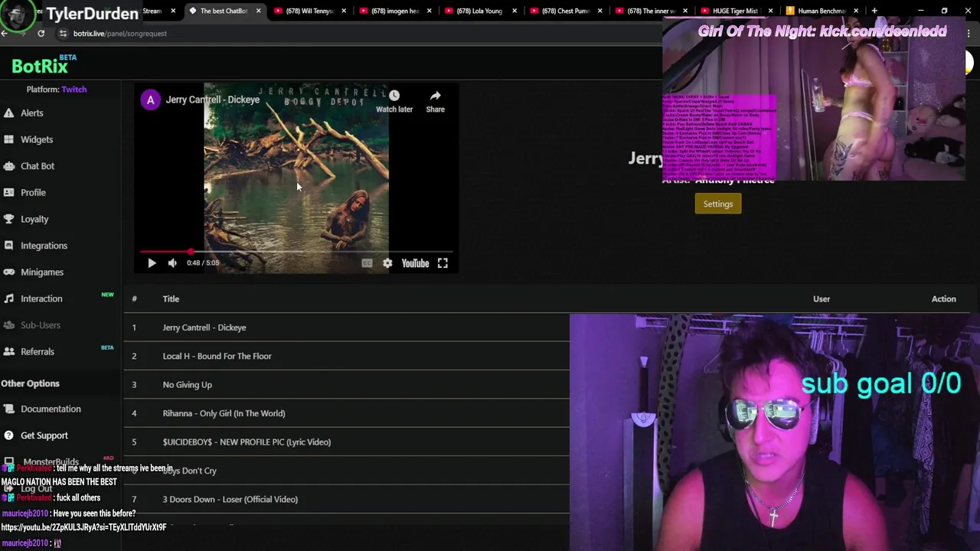980x551 pixels.
Task: Click the Chat Bot robot icon
Action: pyautogui.click(x=8, y=166)
